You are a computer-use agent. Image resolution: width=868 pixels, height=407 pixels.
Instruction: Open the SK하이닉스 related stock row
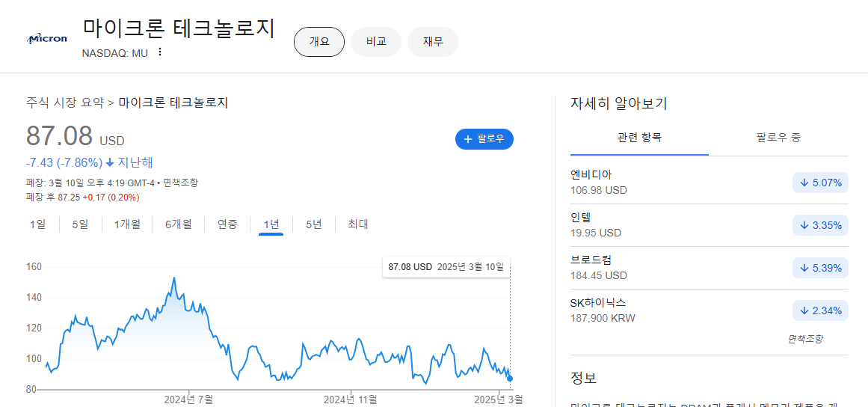709,310
